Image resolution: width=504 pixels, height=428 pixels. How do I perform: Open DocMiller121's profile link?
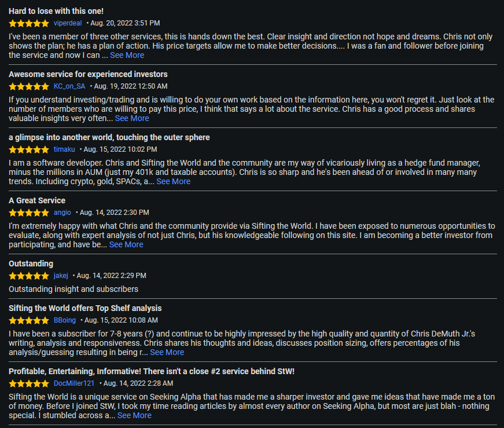pos(74,383)
